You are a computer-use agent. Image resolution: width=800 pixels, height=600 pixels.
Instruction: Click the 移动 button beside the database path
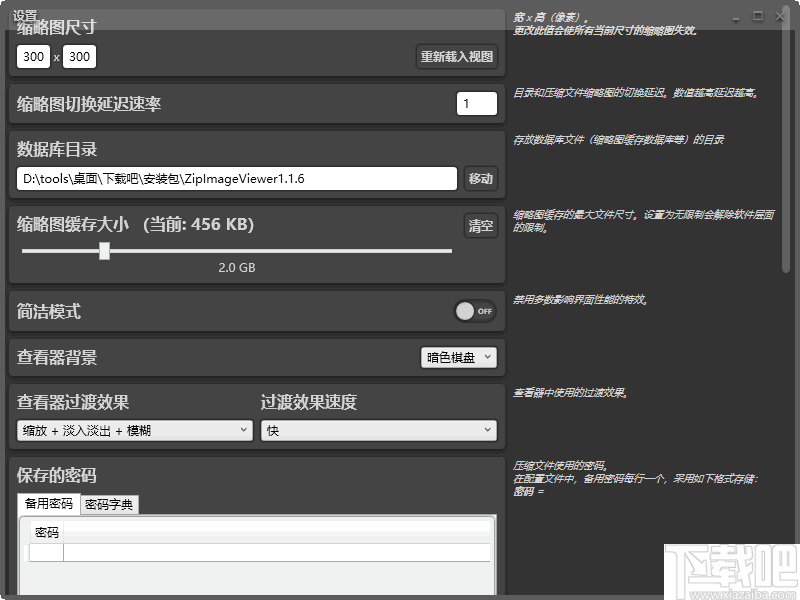tap(481, 178)
